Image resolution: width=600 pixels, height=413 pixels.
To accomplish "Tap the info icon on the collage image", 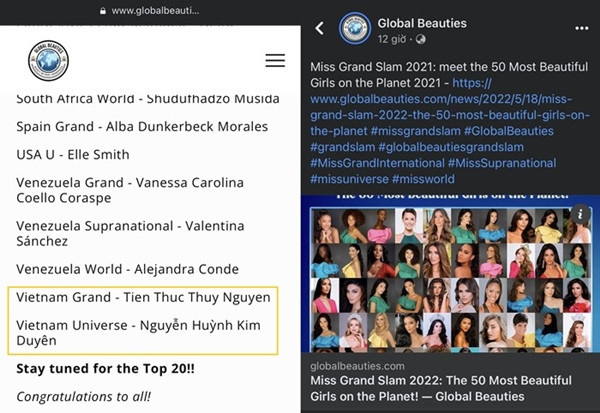I will click(580, 214).
